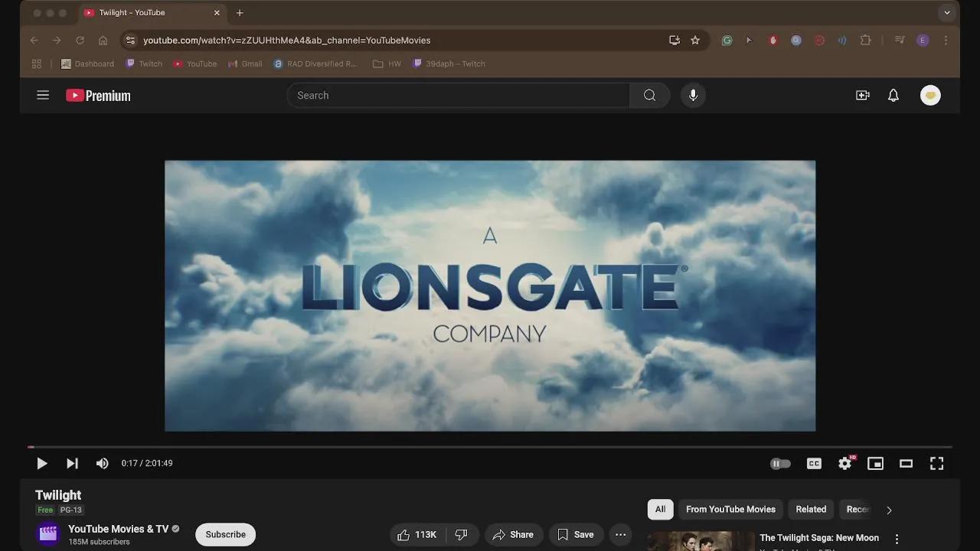Go forward in browser history
Viewport: 980px width, 551px height.
tap(57, 40)
